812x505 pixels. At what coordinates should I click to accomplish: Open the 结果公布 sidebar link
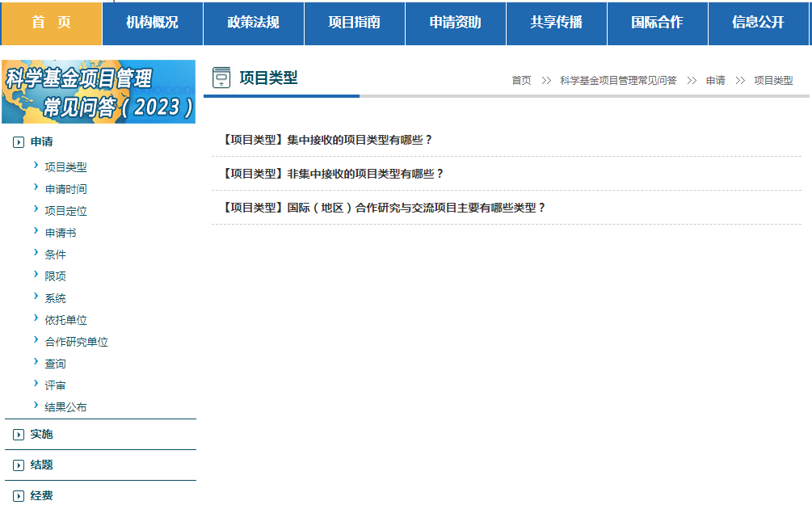(x=64, y=406)
